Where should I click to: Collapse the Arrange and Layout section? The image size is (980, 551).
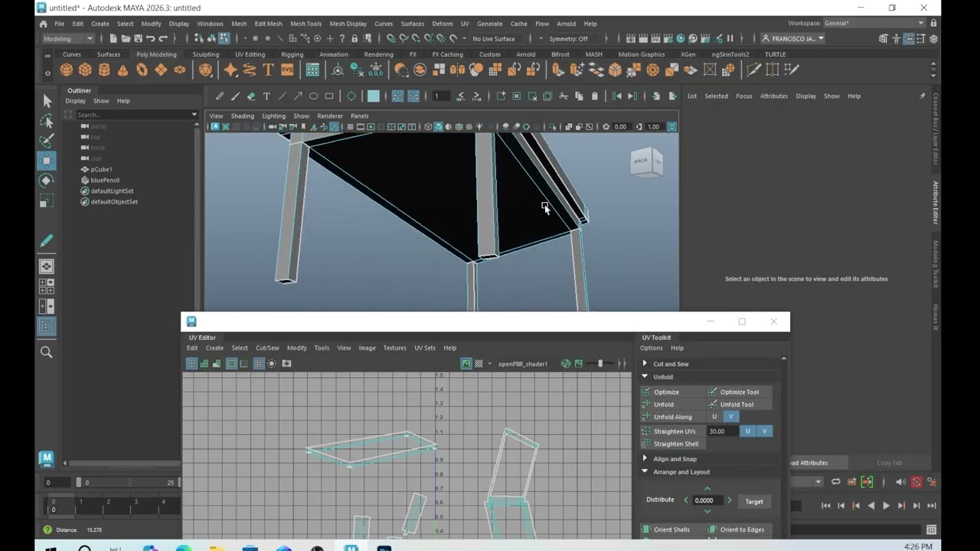(645, 471)
